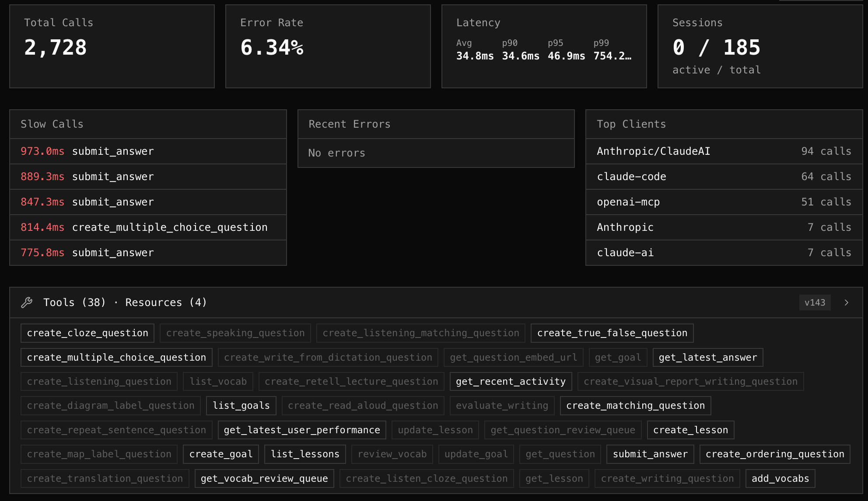
Task: Click the update_goal tool chip
Action: (x=476, y=454)
